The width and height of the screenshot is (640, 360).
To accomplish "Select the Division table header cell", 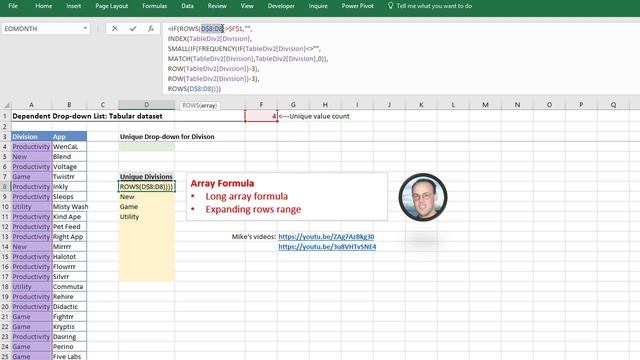I will 31,136.
